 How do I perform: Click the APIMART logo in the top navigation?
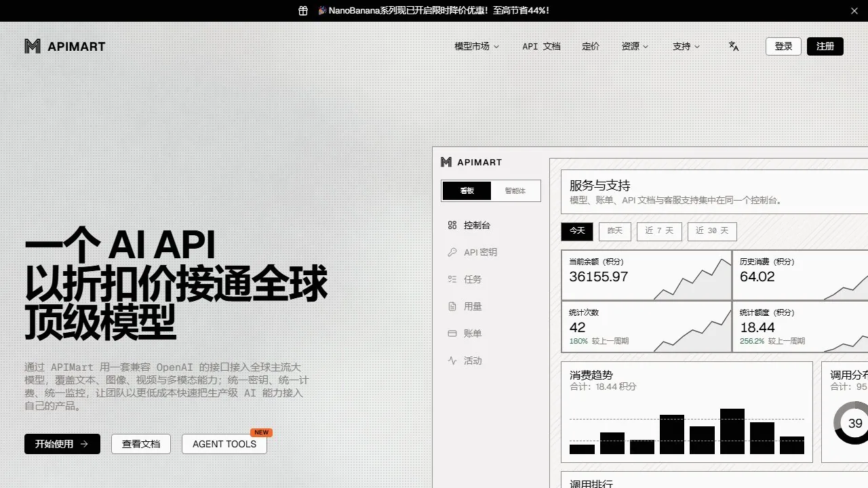[65, 46]
